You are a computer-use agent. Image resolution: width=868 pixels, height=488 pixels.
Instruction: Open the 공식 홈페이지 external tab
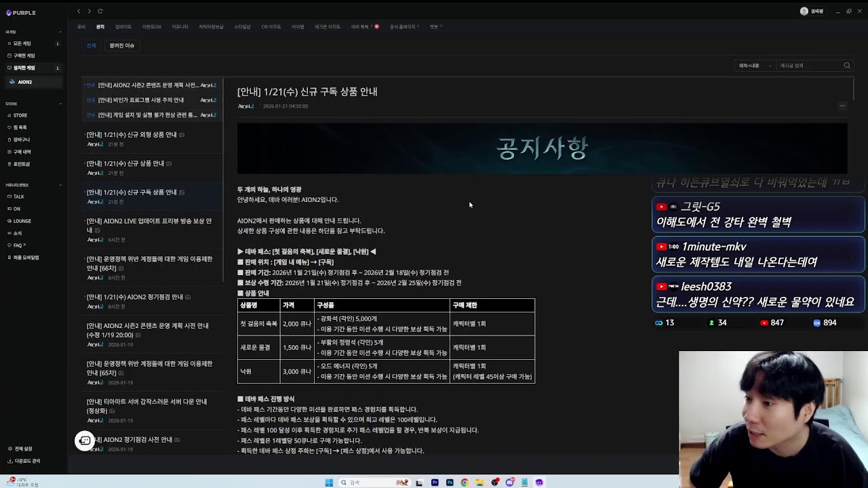[404, 26]
